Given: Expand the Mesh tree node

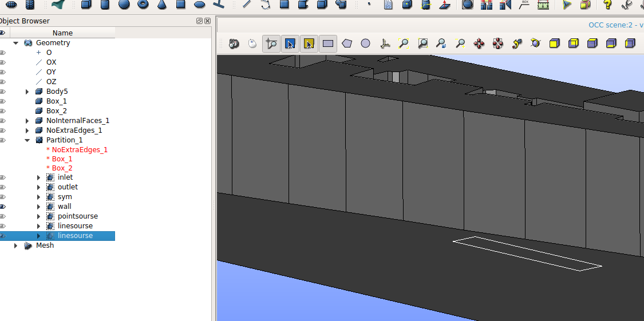Looking at the screenshot, I should point(16,245).
